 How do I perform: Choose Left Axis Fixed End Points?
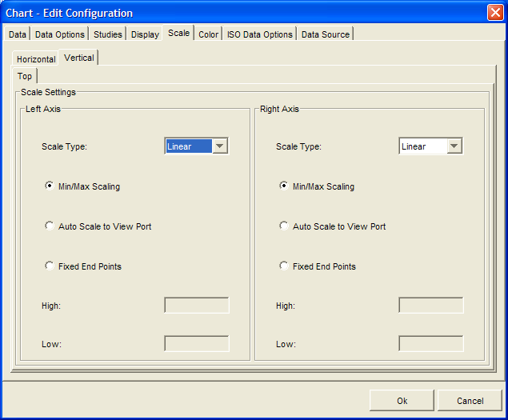pyautogui.click(x=50, y=266)
